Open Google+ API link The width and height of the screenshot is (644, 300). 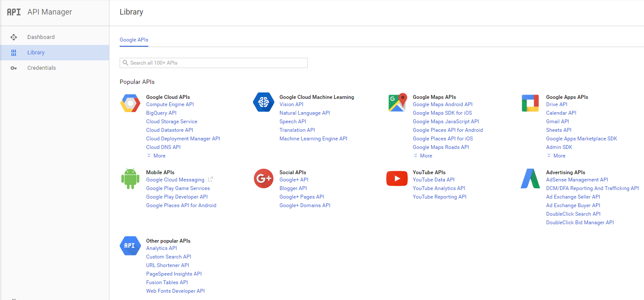294,180
